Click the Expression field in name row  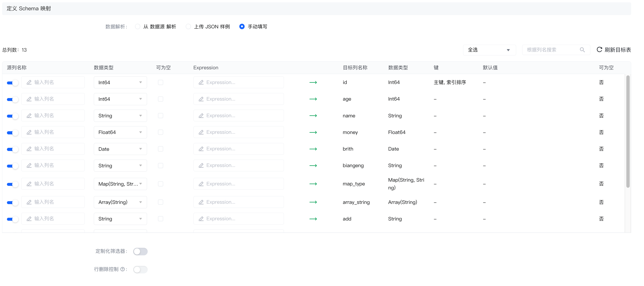pos(239,116)
